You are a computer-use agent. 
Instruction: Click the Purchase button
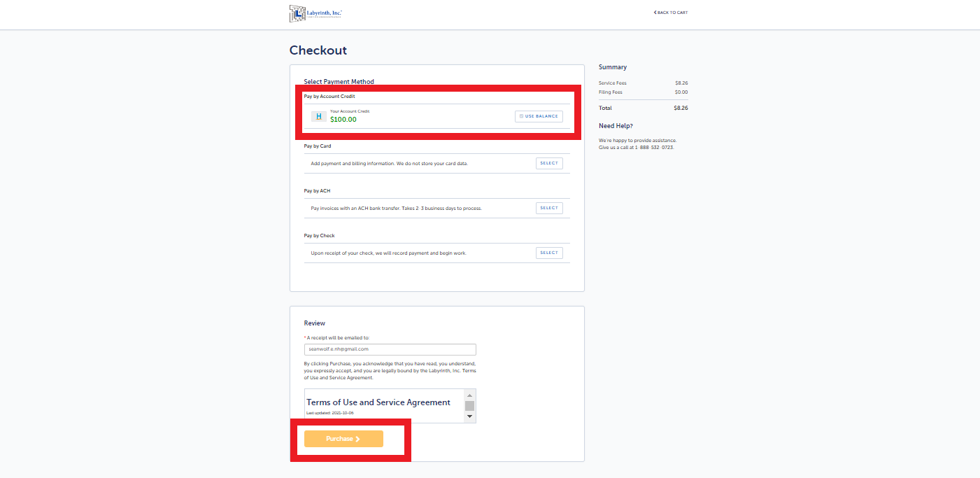(x=343, y=439)
